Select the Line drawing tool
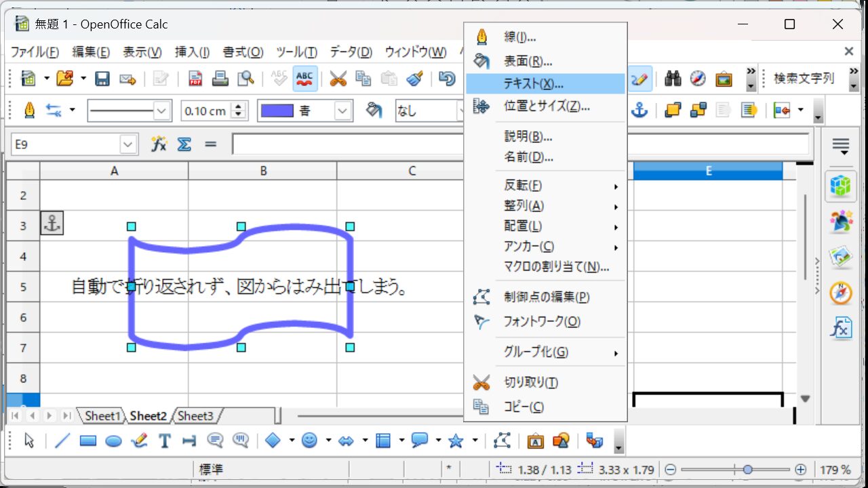 coord(62,441)
